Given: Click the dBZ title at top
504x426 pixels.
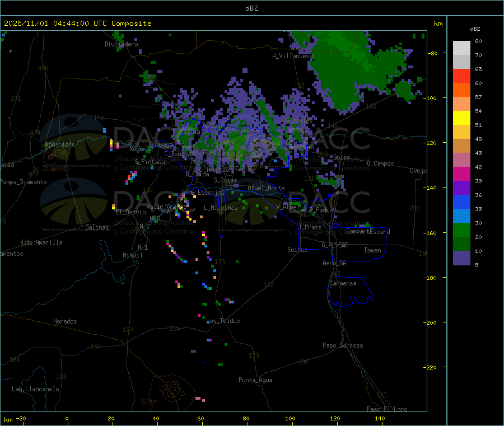Looking at the screenshot, I should (251, 8).
